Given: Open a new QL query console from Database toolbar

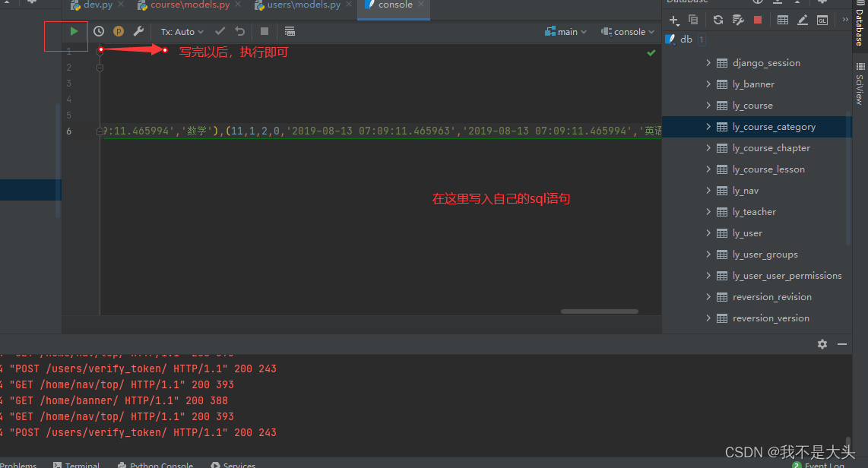Looking at the screenshot, I should (822, 20).
